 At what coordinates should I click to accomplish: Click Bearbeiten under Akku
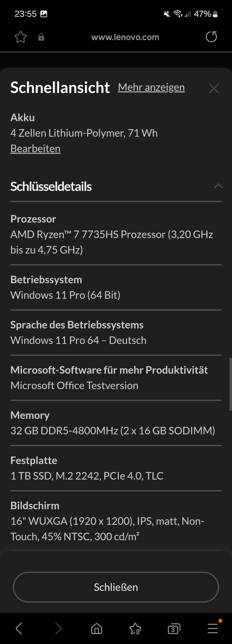pos(35,149)
